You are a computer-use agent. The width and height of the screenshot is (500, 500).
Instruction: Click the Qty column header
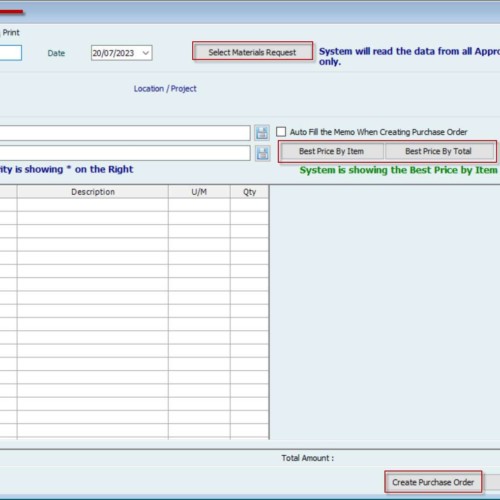(x=249, y=192)
